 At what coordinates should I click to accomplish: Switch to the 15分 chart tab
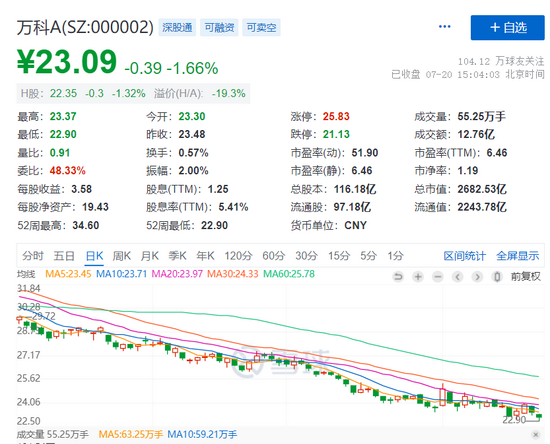tap(339, 256)
